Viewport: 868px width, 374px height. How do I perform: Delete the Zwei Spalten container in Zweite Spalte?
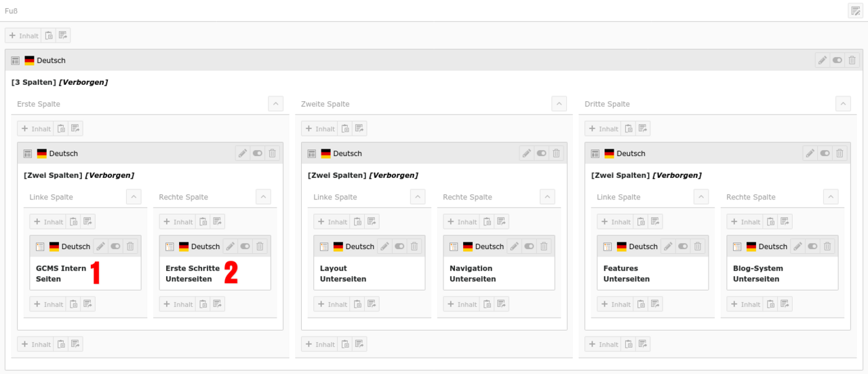(x=557, y=153)
